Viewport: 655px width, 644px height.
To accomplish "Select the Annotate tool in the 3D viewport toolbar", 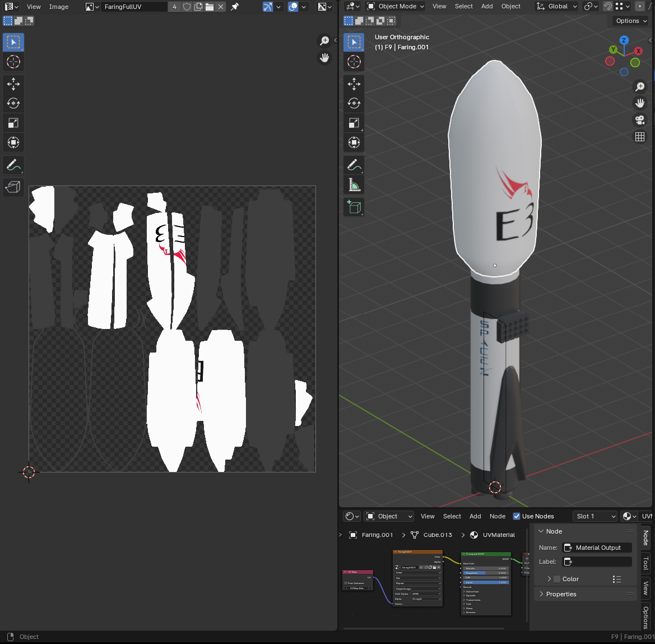I will pos(354,165).
